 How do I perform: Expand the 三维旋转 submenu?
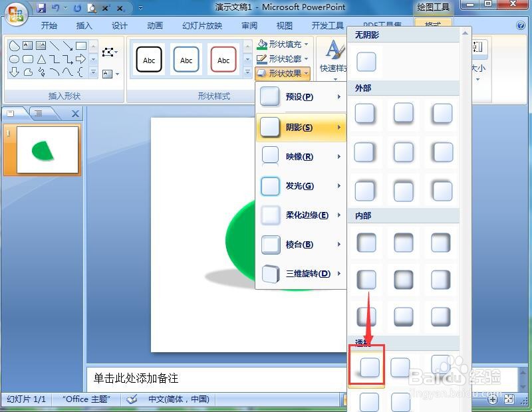(299, 274)
